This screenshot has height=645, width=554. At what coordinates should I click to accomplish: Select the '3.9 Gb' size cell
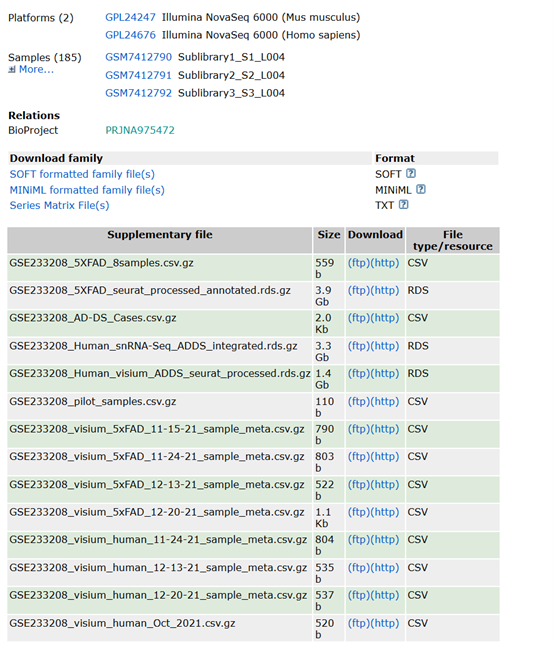[x=329, y=296]
